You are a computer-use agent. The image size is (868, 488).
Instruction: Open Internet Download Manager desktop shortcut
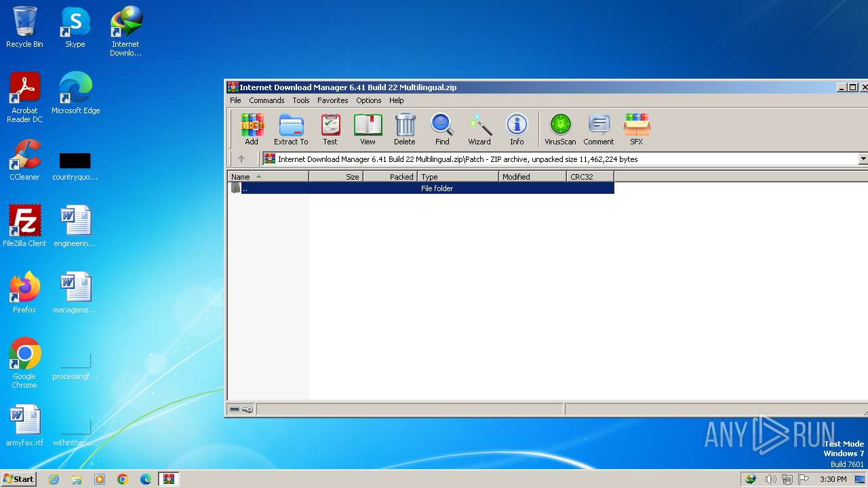[x=125, y=31]
